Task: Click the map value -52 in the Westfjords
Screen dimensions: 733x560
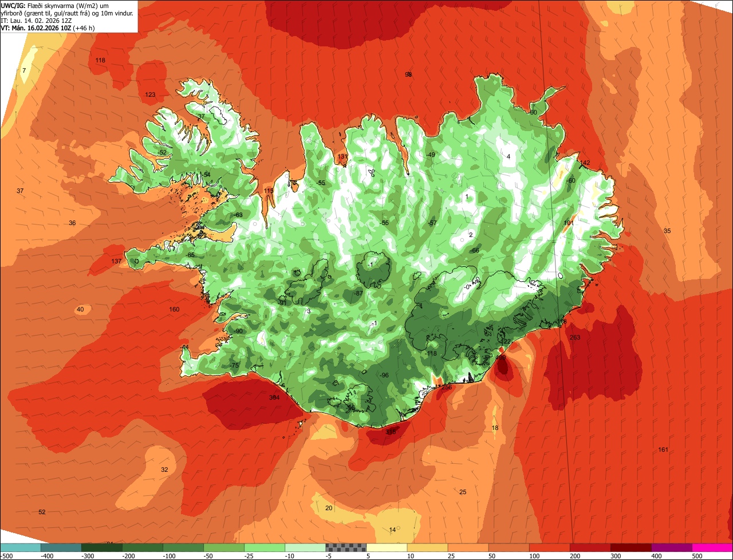Action: pos(162,152)
